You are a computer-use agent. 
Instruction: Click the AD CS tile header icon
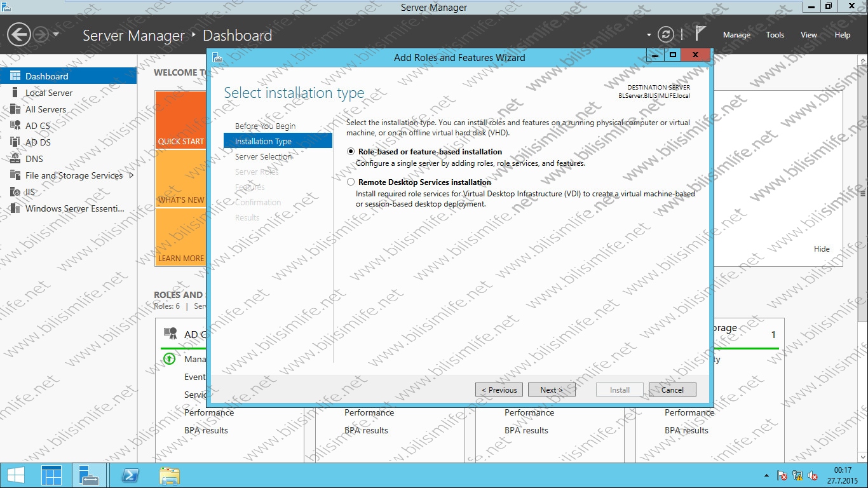pos(170,334)
